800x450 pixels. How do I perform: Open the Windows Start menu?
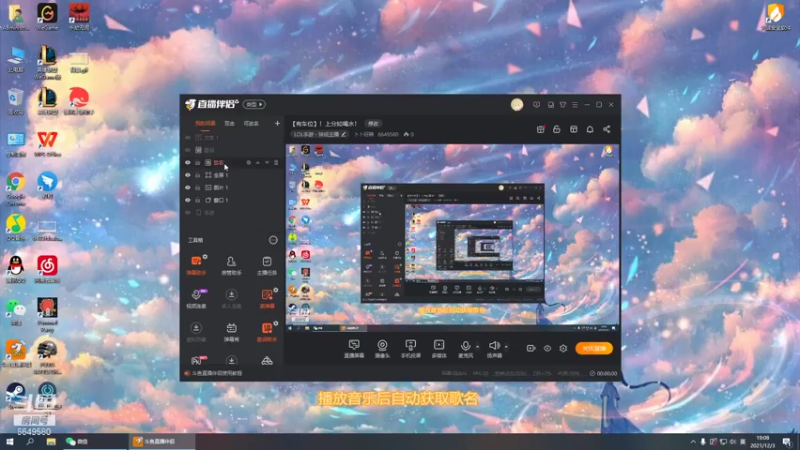click(9, 441)
